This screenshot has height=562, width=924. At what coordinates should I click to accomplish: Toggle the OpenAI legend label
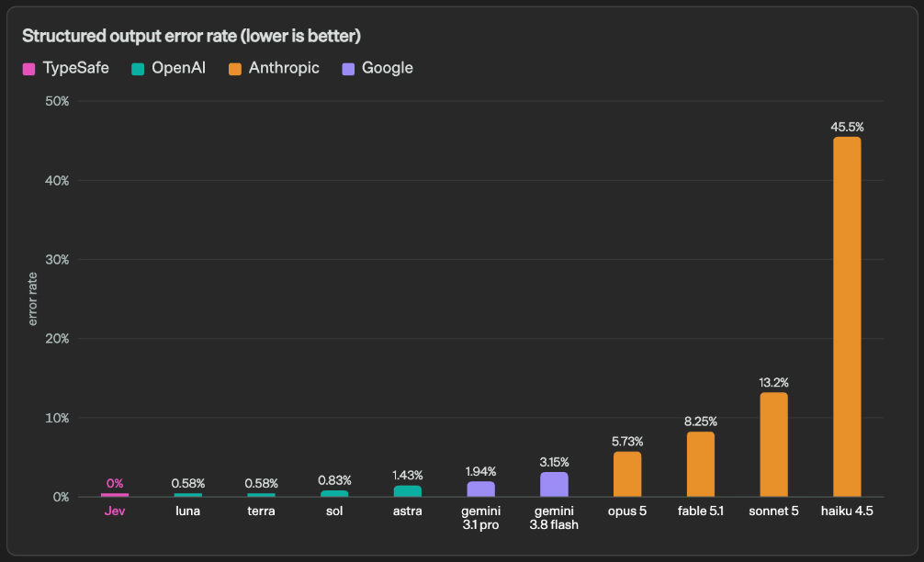(x=178, y=68)
